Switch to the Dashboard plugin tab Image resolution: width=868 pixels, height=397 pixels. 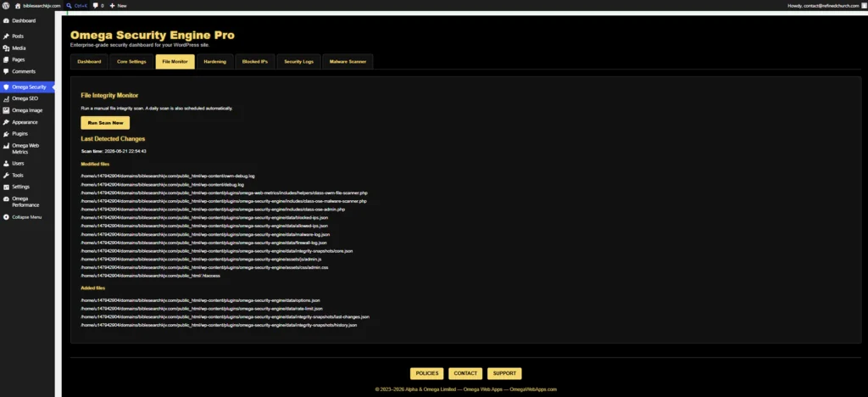coord(89,61)
